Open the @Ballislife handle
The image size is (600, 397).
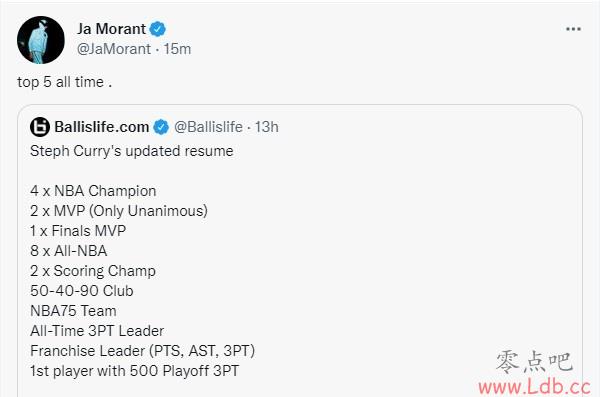coord(209,127)
